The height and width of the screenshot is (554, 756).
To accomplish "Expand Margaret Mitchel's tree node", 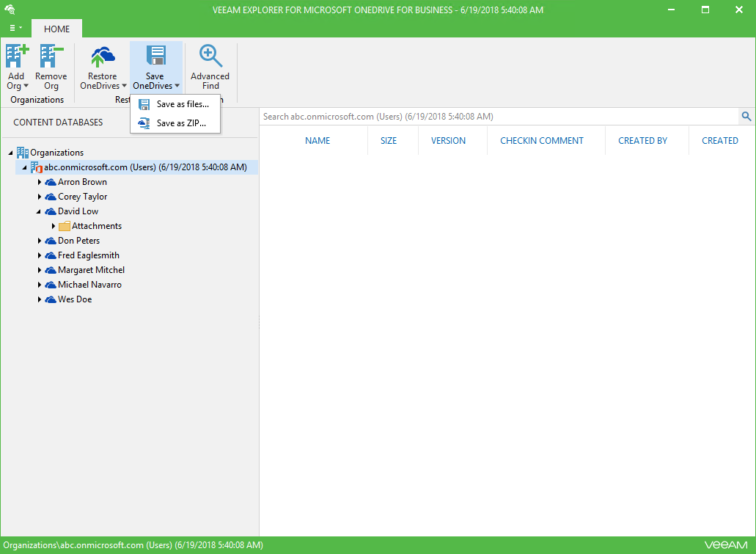I will pyautogui.click(x=40, y=270).
